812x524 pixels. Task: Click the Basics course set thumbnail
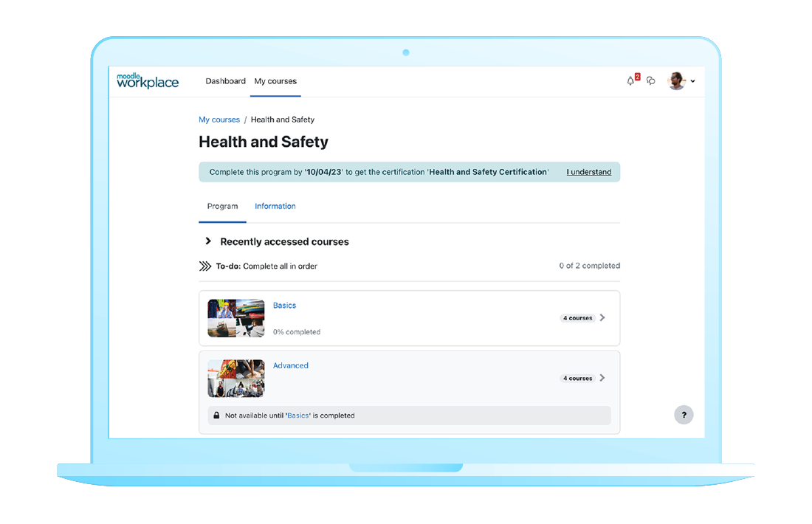(x=236, y=318)
